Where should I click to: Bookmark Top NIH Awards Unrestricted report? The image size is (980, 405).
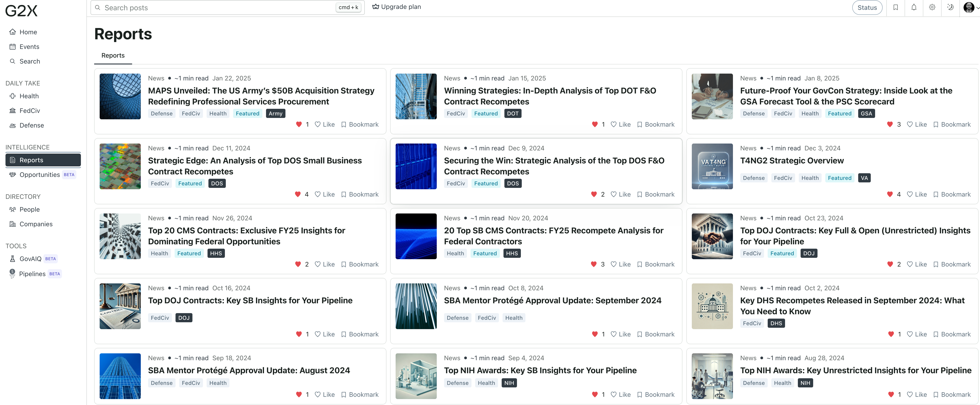(x=952, y=395)
